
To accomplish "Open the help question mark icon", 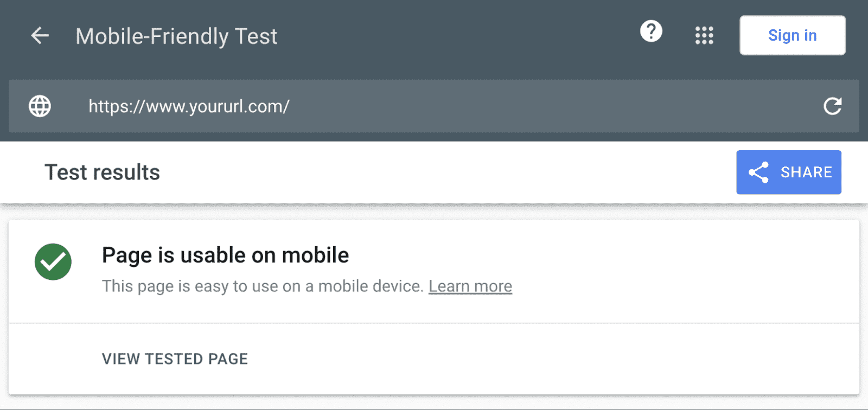I will point(651,31).
